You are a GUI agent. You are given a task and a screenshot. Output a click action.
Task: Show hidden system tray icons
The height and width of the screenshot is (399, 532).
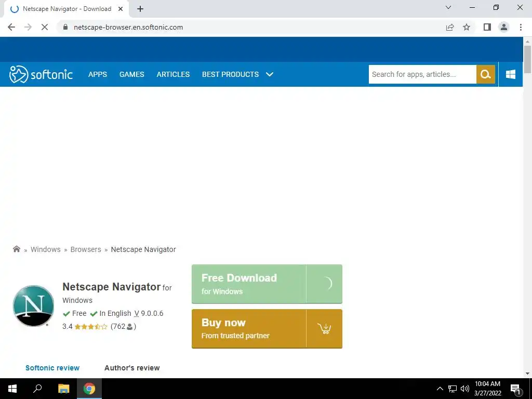pyautogui.click(x=440, y=389)
